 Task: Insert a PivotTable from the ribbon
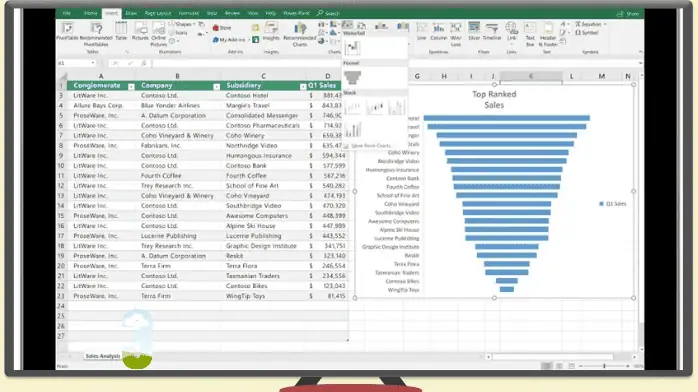(67, 32)
